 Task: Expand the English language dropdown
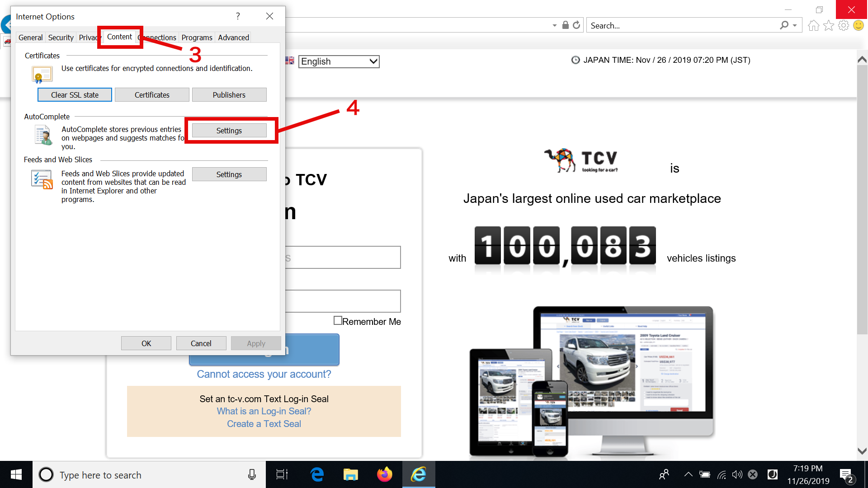(x=373, y=61)
